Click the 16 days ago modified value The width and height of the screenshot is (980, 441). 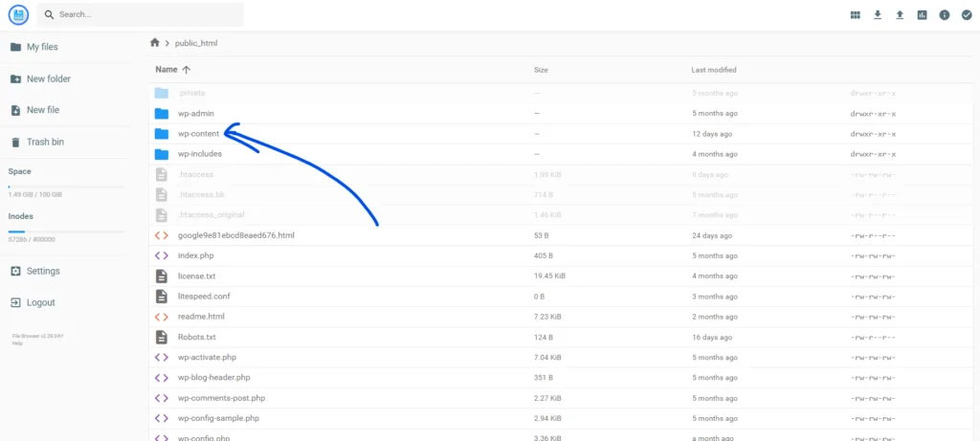point(712,337)
